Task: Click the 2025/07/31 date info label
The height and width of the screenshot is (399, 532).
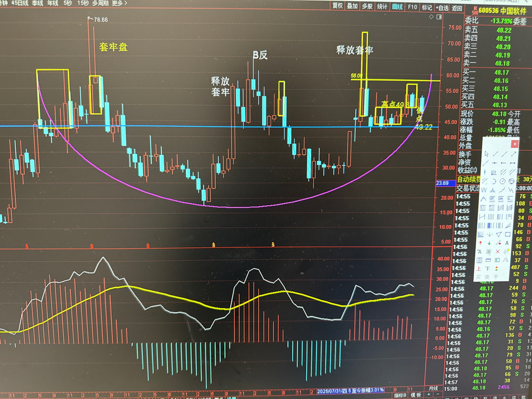Action: 351,390
